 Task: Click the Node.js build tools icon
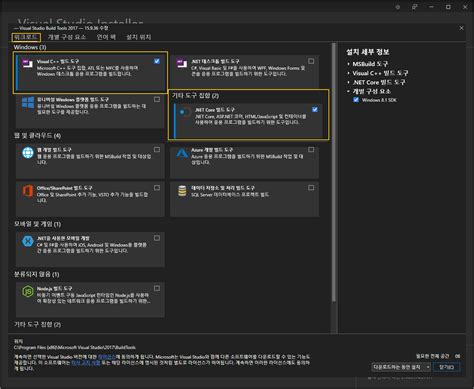click(28, 291)
